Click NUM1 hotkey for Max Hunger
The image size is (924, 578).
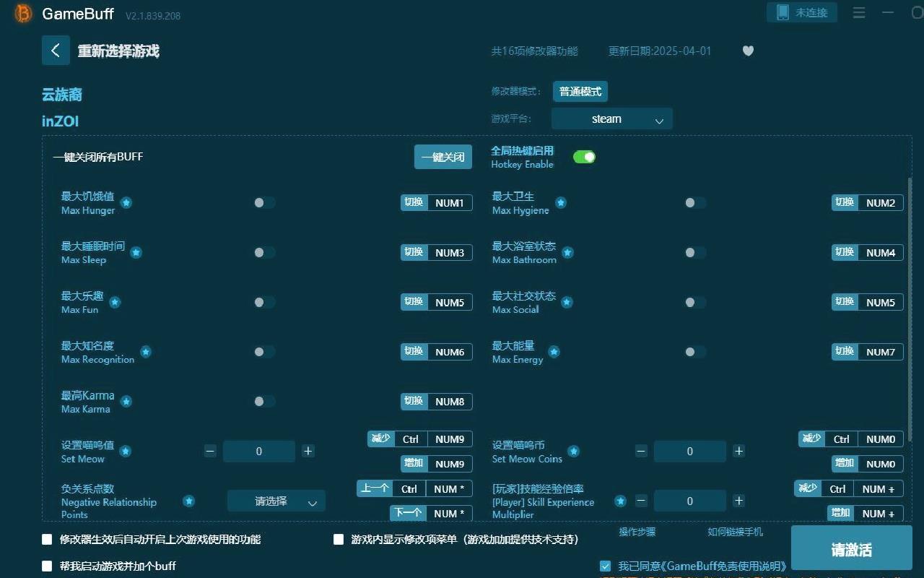point(437,203)
